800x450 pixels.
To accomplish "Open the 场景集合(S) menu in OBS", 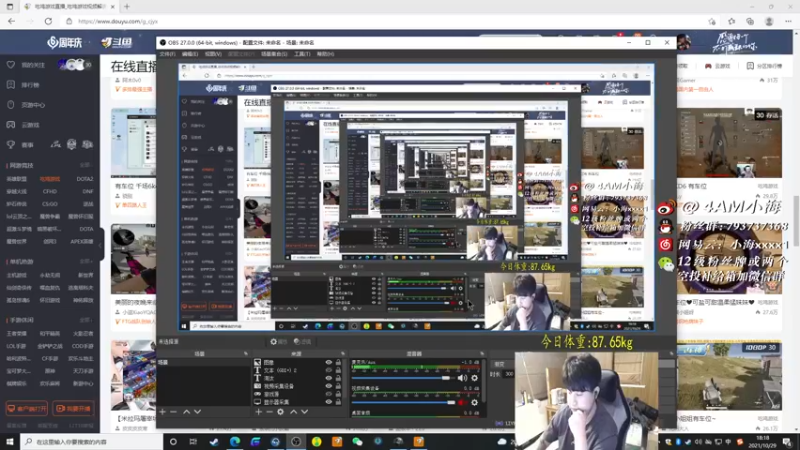I will (x=274, y=54).
